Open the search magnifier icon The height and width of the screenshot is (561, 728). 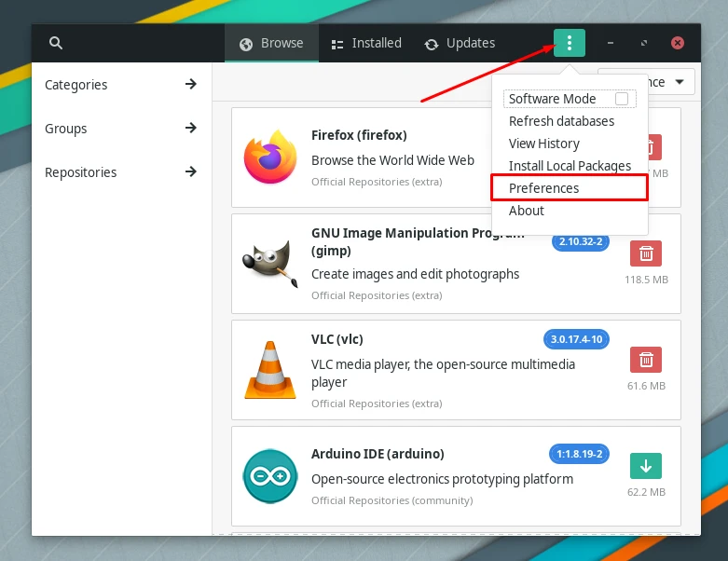(x=56, y=43)
